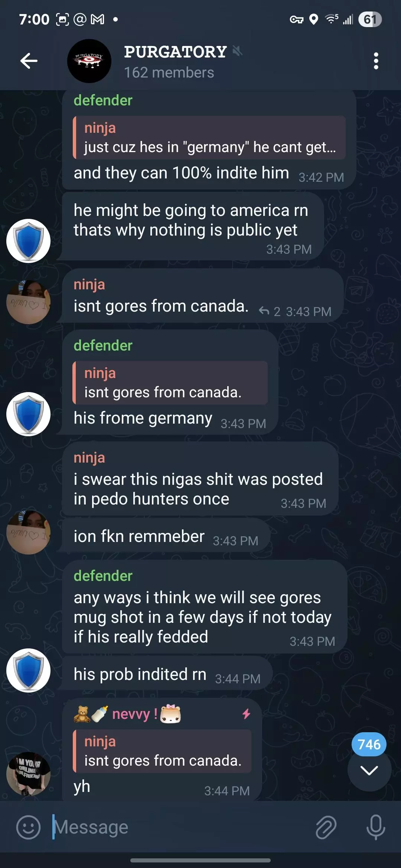The height and width of the screenshot is (868, 401).
Task: Tap the paperclip attachment icon
Action: pyautogui.click(x=326, y=827)
